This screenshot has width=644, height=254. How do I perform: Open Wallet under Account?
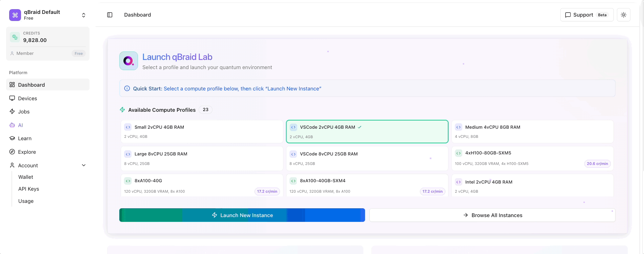point(26,177)
